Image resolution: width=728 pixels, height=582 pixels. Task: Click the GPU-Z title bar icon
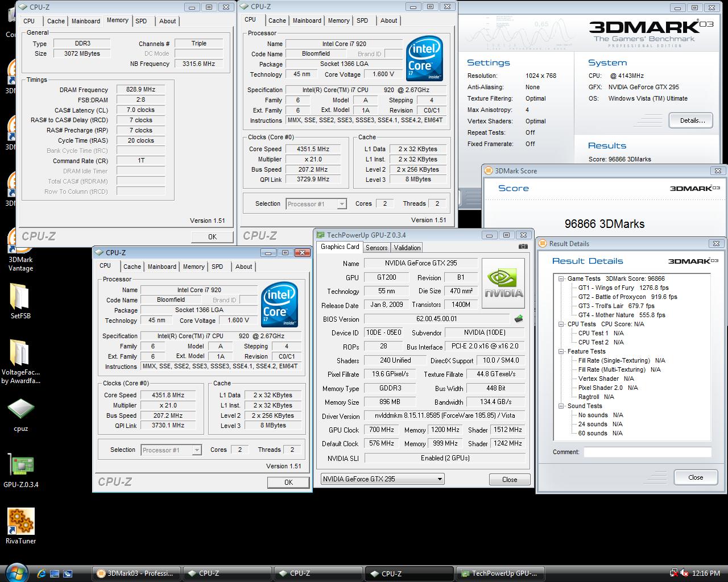(x=321, y=235)
